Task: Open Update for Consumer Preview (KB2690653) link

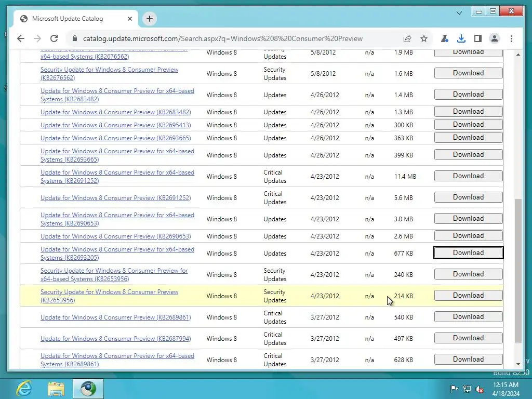Action: click(x=116, y=236)
